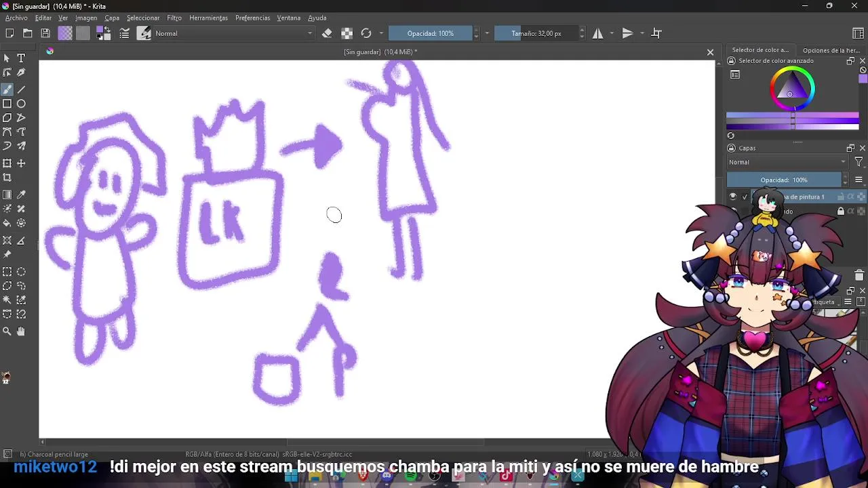Select the Line tool
Image resolution: width=868 pixels, height=488 pixels.
[x=21, y=89]
